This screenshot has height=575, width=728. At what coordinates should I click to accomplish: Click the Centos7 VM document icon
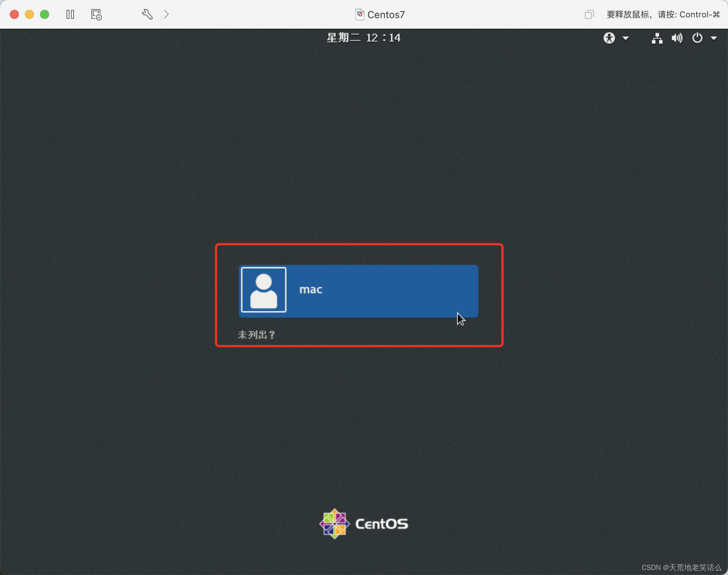click(359, 14)
